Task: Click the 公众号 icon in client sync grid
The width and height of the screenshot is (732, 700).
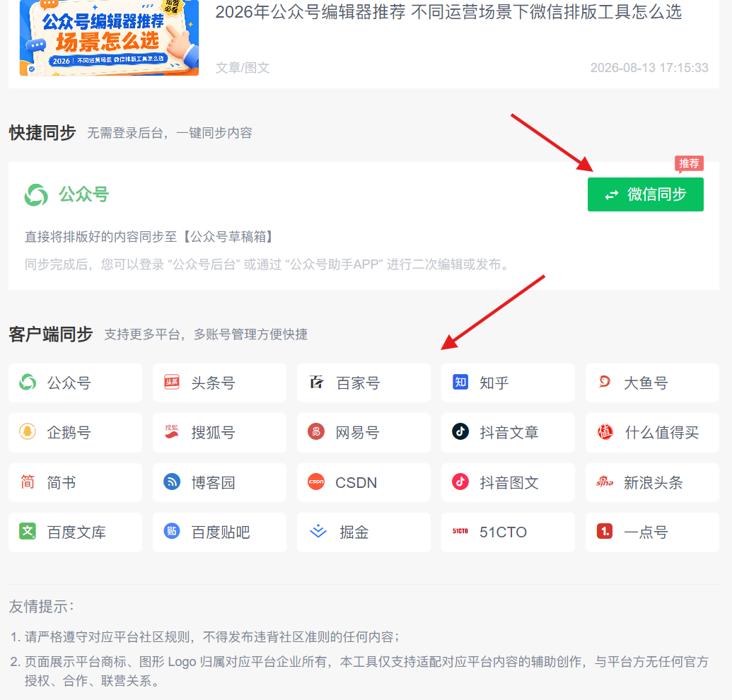Action: 28,383
